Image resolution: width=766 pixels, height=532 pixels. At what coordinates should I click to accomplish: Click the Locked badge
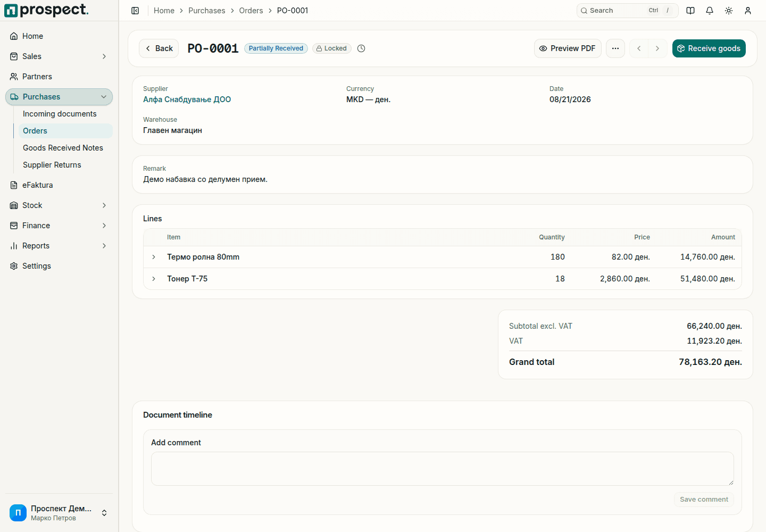point(332,48)
